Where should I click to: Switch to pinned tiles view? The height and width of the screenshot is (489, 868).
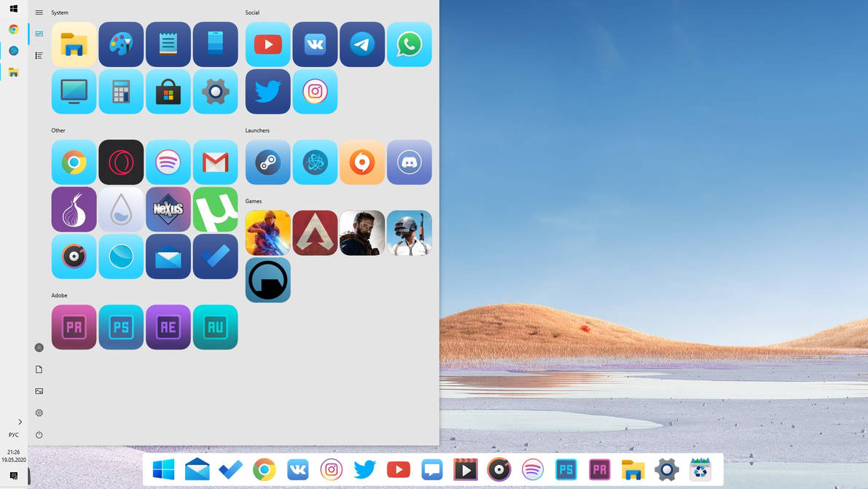pyautogui.click(x=39, y=34)
